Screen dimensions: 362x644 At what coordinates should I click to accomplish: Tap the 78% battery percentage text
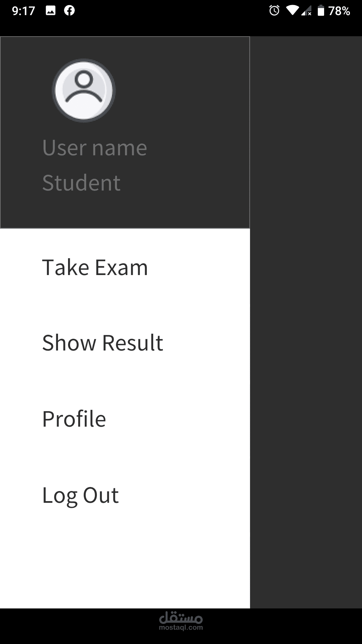tap(339, 11)
